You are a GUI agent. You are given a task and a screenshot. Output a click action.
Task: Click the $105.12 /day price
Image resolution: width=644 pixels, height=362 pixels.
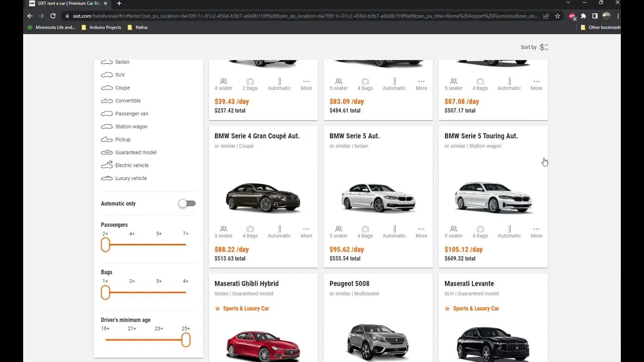[x=463, y=249]
